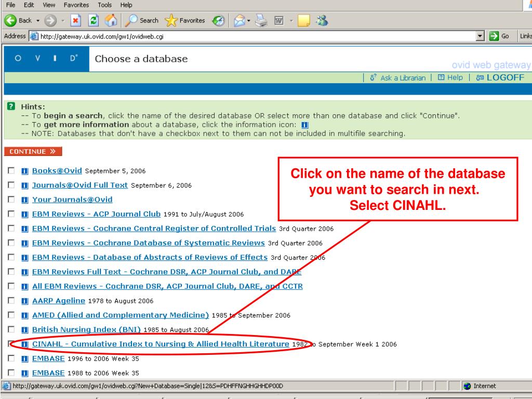
Task: Click the Mail envelope icon
Action: pos(239,21)
